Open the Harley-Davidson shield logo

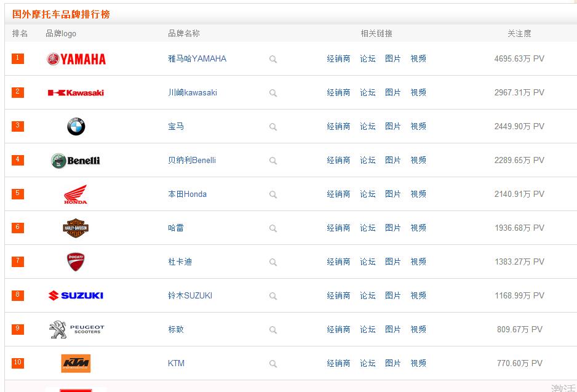pos(76,228)
